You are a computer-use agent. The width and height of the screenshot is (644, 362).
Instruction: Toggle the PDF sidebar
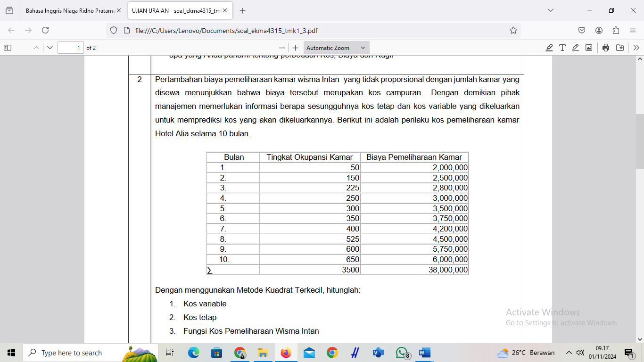click(8, 48)
